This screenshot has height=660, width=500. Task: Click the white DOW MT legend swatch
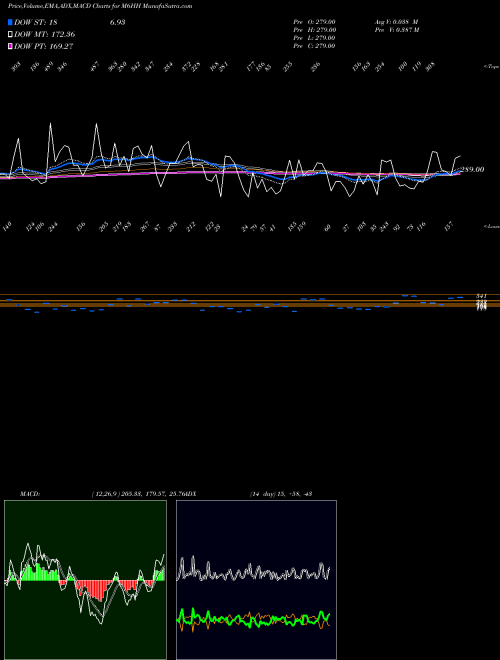pyautogui.click(x=11, y=35)
